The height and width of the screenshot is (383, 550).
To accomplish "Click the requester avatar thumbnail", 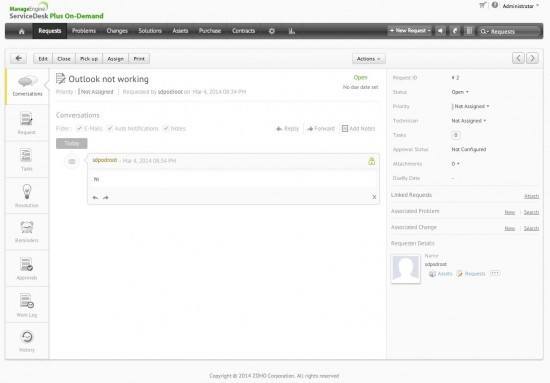I will (x=406, y=269).
